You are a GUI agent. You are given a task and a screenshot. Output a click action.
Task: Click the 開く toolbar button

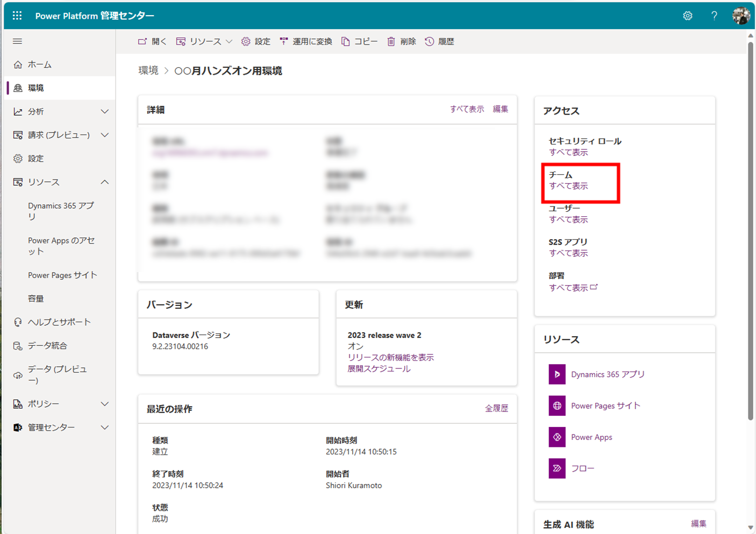pyautogui.click(x=152, y=41)
